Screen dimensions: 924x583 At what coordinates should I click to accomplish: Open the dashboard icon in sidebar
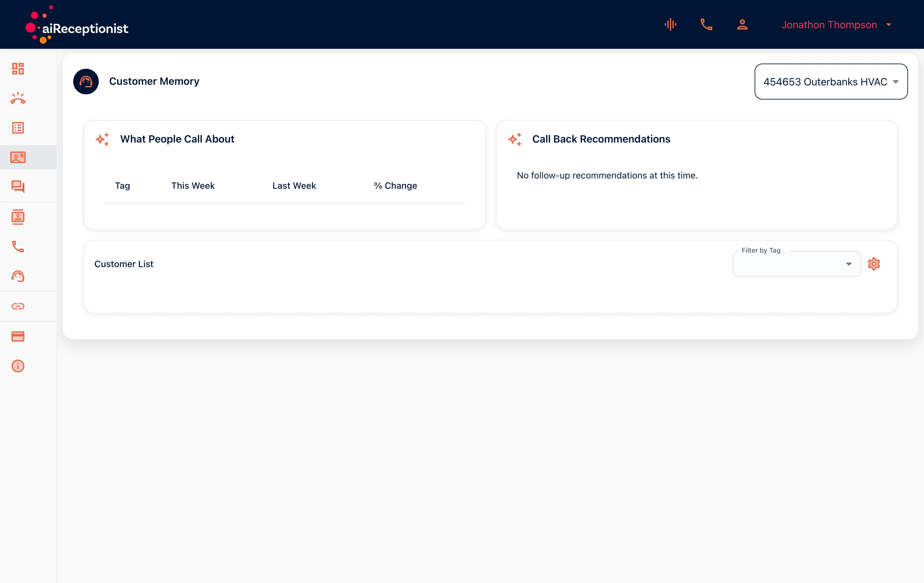[18, 68]
